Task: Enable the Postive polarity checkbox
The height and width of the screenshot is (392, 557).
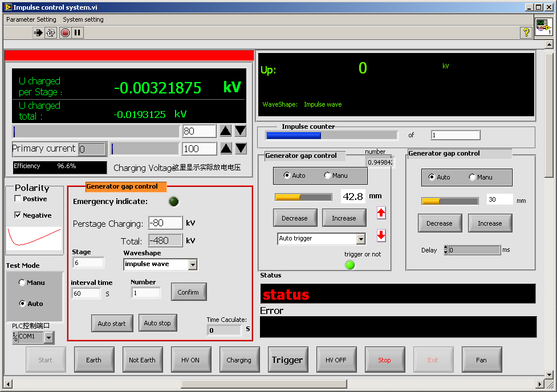Action: coord(18,199)
